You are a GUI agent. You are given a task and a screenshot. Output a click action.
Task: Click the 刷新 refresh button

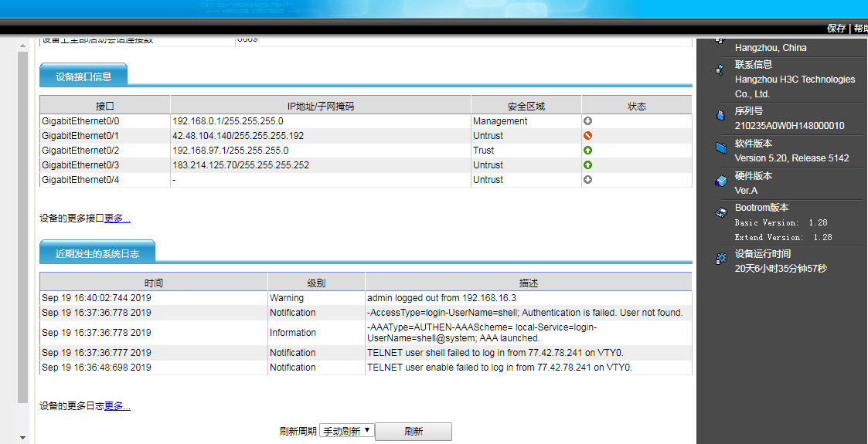coord(414,432)
